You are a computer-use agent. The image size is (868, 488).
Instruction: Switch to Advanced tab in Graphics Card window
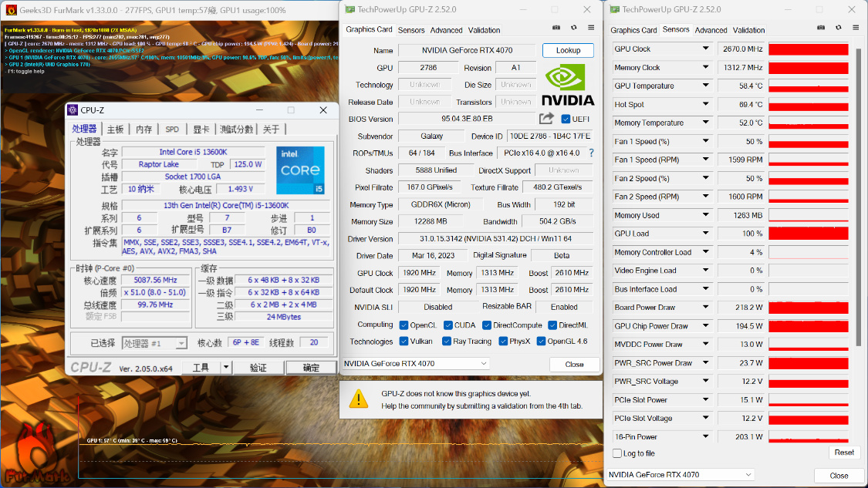pyautogui.click(x=446, y=30)
